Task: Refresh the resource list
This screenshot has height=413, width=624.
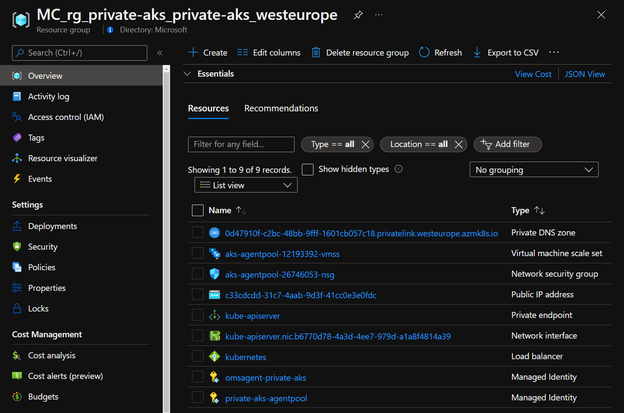Action: 441,53
